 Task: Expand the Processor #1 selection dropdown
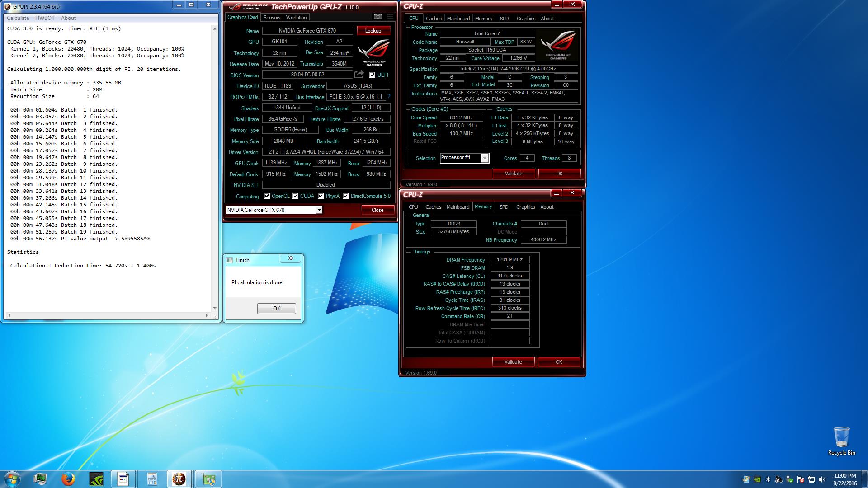(x=485, y=158)
